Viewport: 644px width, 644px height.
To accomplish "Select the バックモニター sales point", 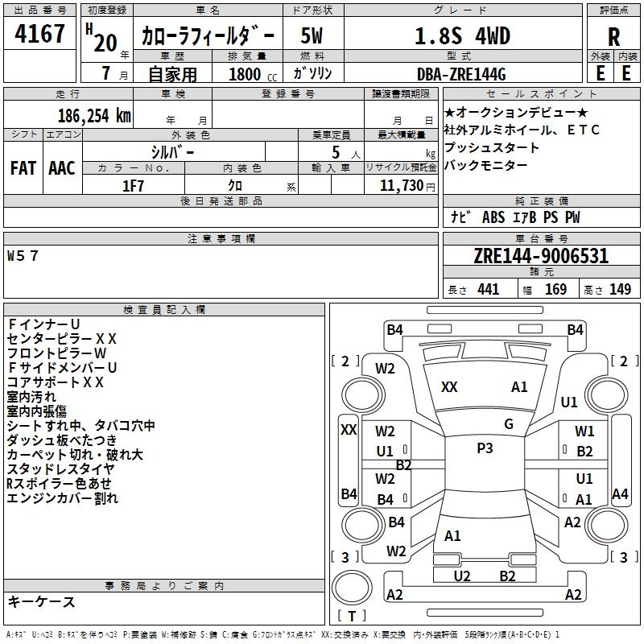I will [x=486, y=165].
